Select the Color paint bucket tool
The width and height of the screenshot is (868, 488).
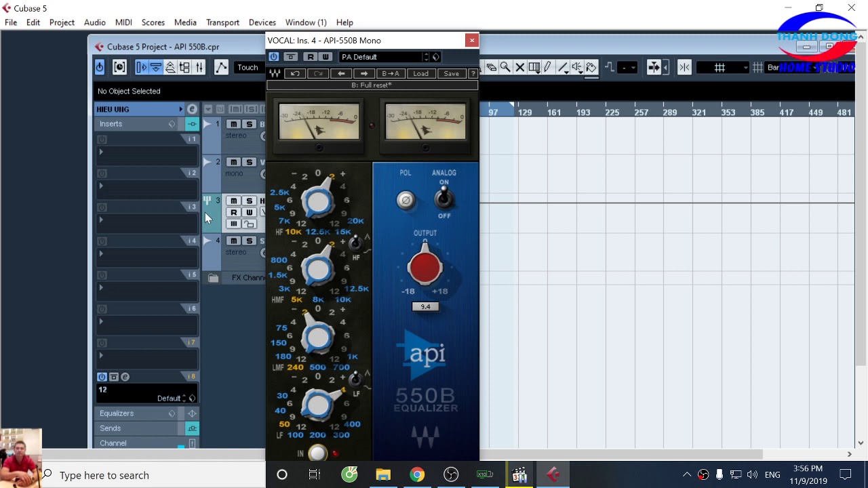tap(591, 67)
